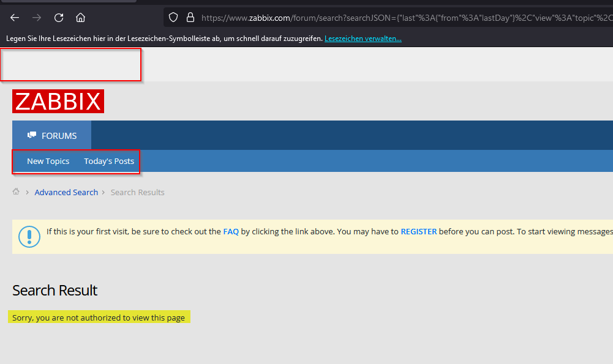Click the blue exclamation info icon
Screen dimensions: 613x364
point(29,237)
